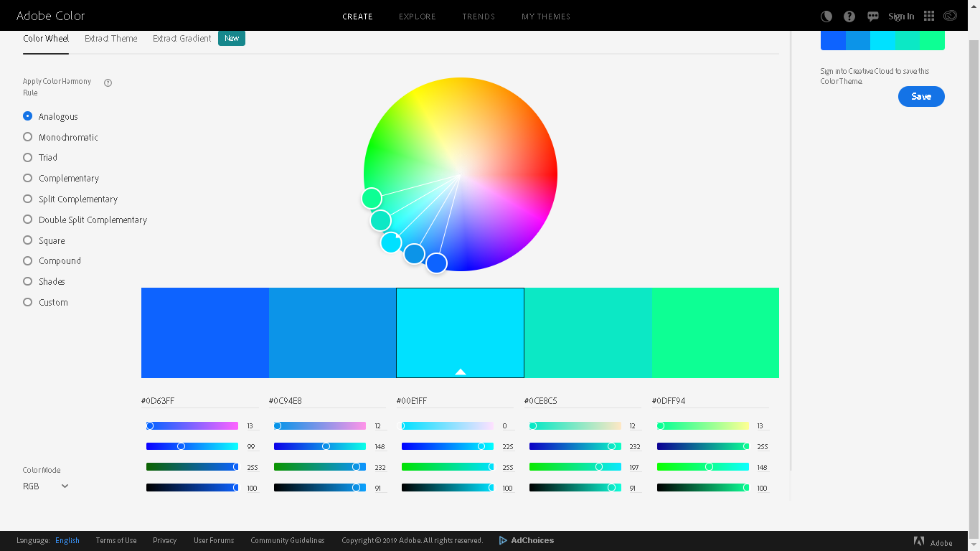Click the blue value 197 for #0CE8C5

click(x=635, y=468)
